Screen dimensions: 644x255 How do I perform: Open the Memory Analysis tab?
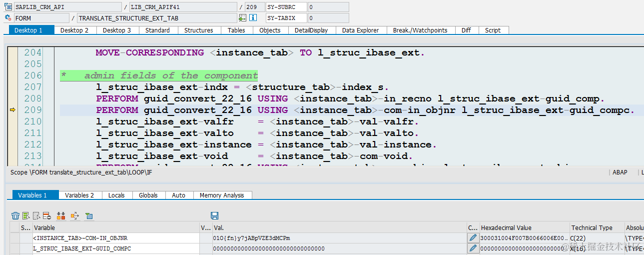(222, 195)
